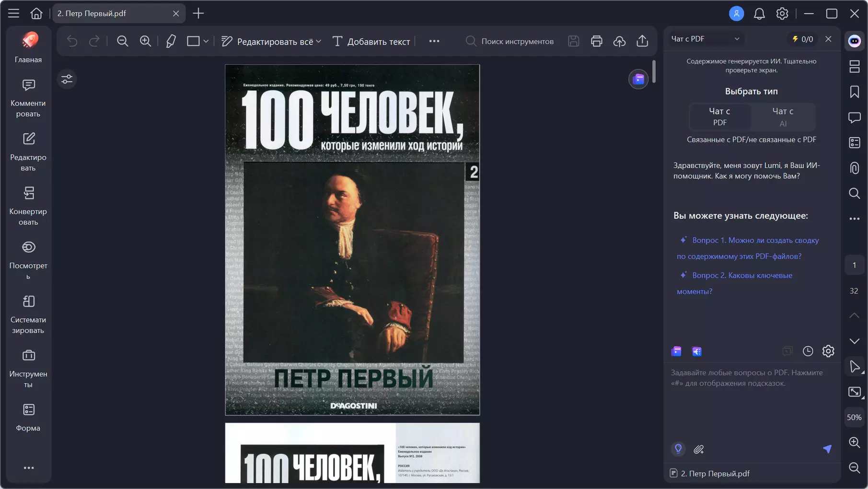
Task: Open the comments panel on right rail
Action: click(854, 117)
